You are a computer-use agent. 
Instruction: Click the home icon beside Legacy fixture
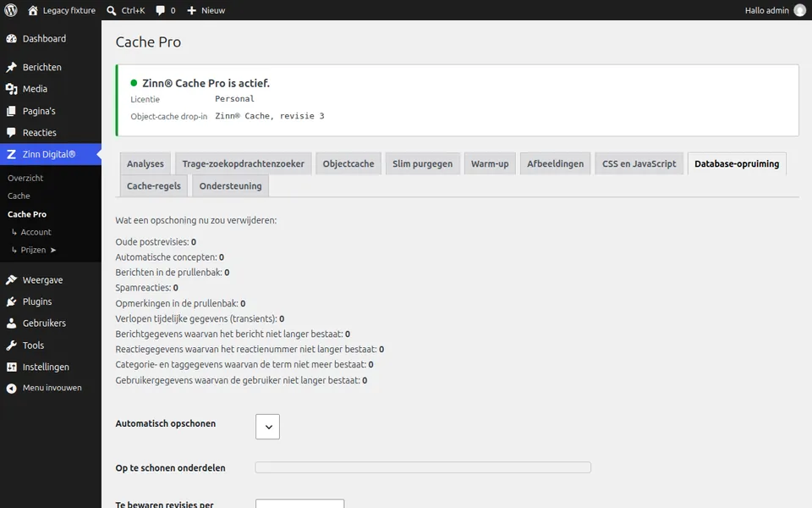(x=33, y=10)
